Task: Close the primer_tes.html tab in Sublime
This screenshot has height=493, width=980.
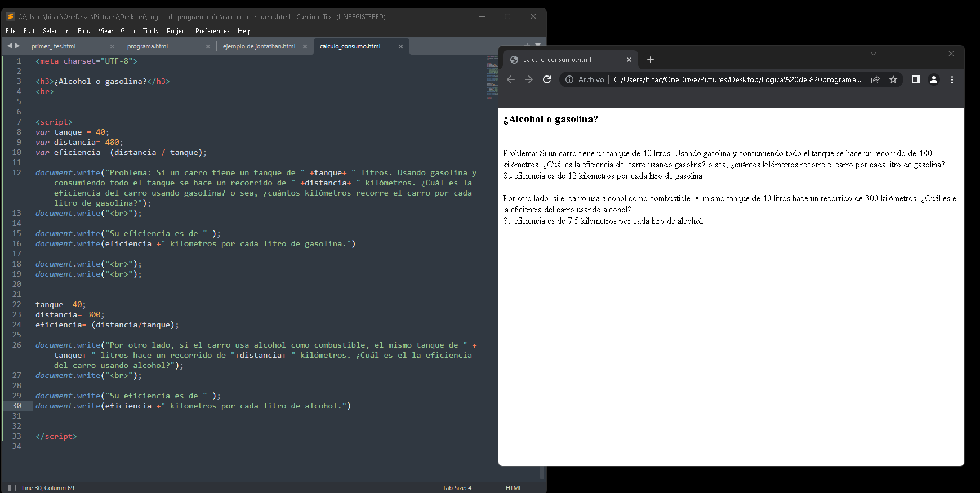Action: click(x=112, y=46)
